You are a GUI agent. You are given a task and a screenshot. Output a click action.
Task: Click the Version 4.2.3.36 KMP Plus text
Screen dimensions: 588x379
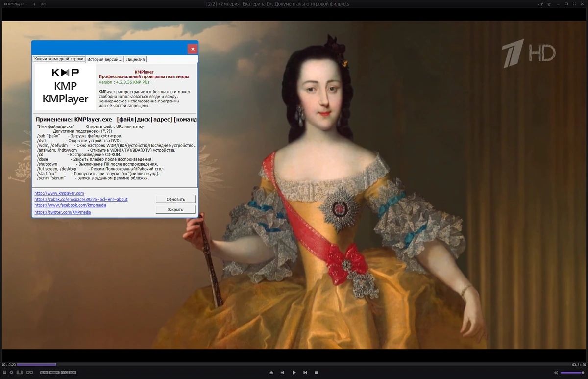pyautogui.click(x=124, y=82)
